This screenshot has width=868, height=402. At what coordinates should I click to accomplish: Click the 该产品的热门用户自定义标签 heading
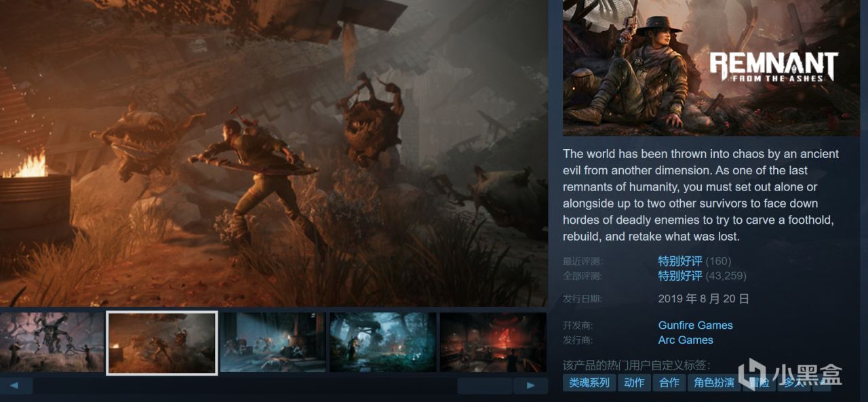[x=637, y=365]
